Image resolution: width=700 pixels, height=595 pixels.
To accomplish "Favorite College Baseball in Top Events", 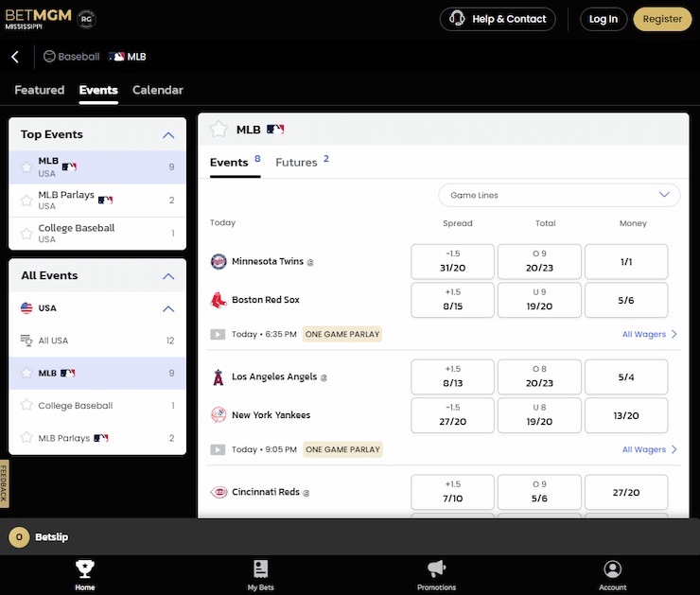I will [x=26, y=233].
